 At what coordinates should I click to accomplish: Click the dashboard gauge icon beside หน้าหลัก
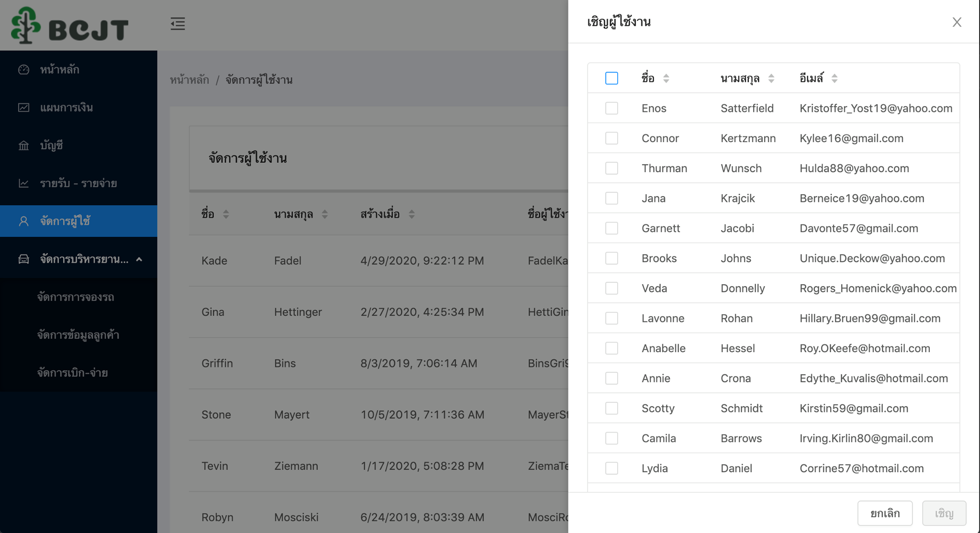pos(23,70)
